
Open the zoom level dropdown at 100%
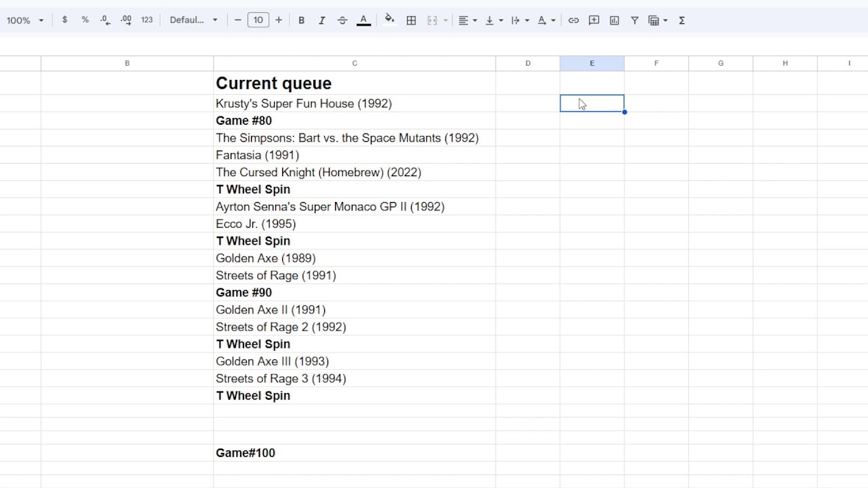click(x=25, y=20)
